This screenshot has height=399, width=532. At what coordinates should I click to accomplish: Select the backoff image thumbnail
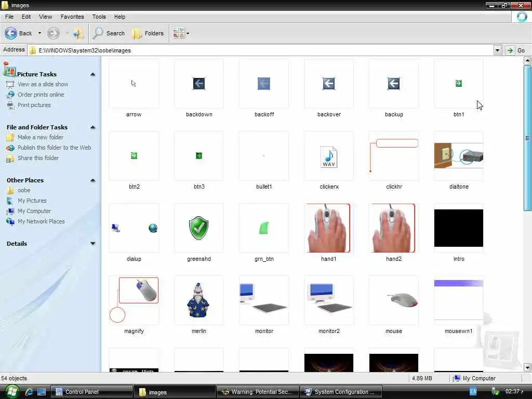click(264, 84)
